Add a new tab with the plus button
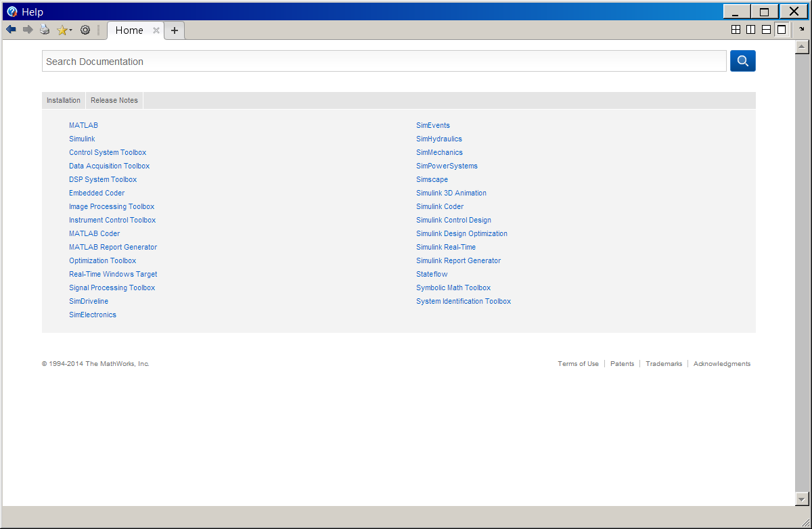This screenshot has width=812, height=529. [x=175, y=30]
